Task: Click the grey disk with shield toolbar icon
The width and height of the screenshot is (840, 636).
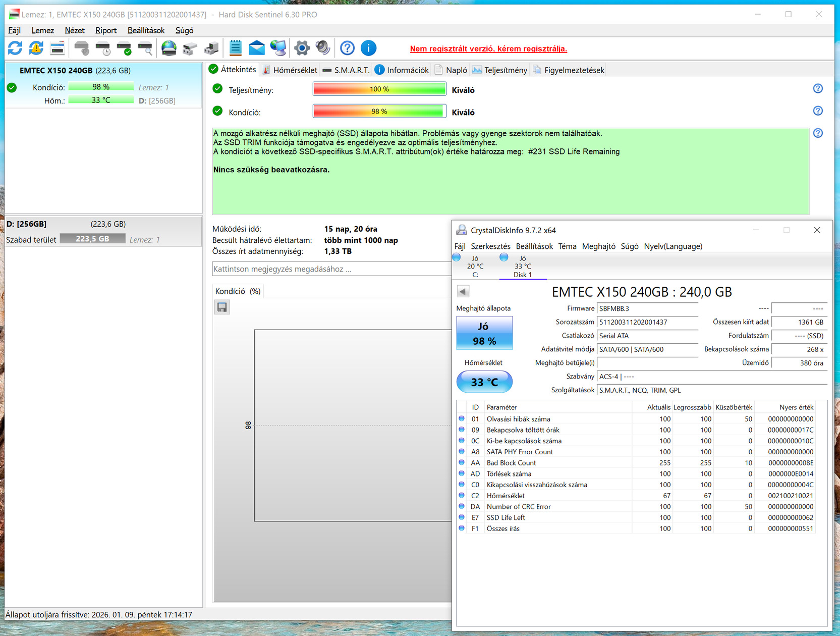Action: [81, 48]
